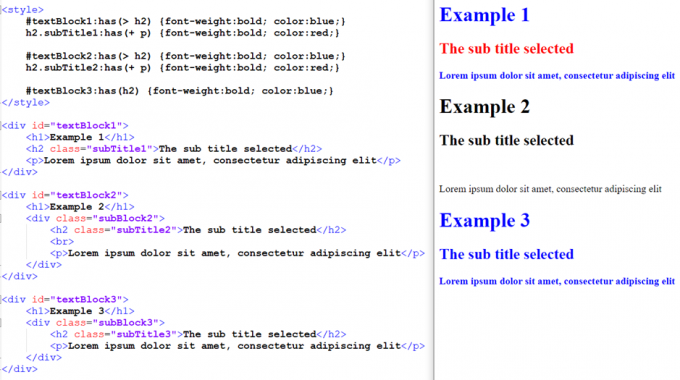
Task: Collapse the textBlock3 div fold marker
Action: (x=1, y=300)
